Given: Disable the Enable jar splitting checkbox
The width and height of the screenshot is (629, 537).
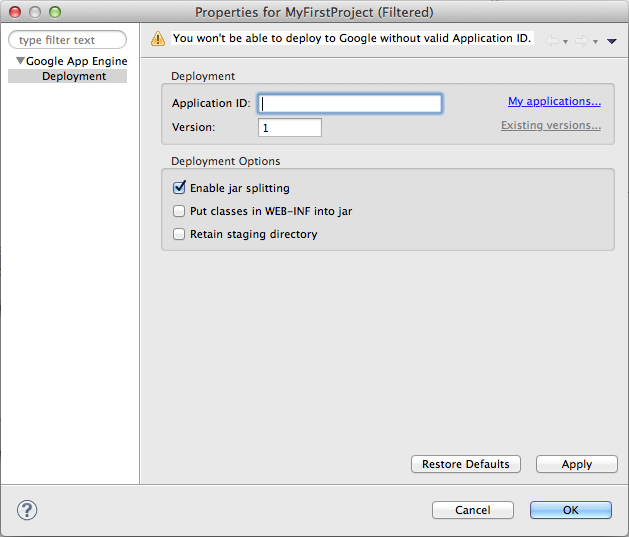Looking at the screenshot, I should point(180,187).
